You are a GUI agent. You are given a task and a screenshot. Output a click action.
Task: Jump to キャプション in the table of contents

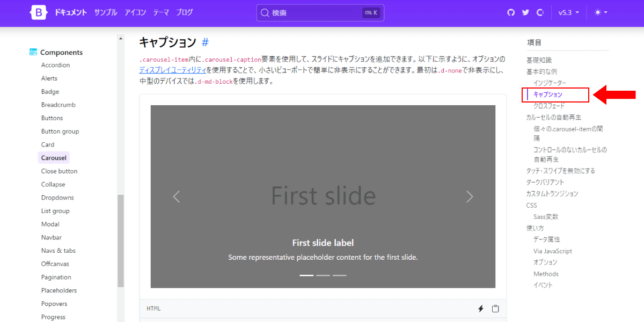548,94
